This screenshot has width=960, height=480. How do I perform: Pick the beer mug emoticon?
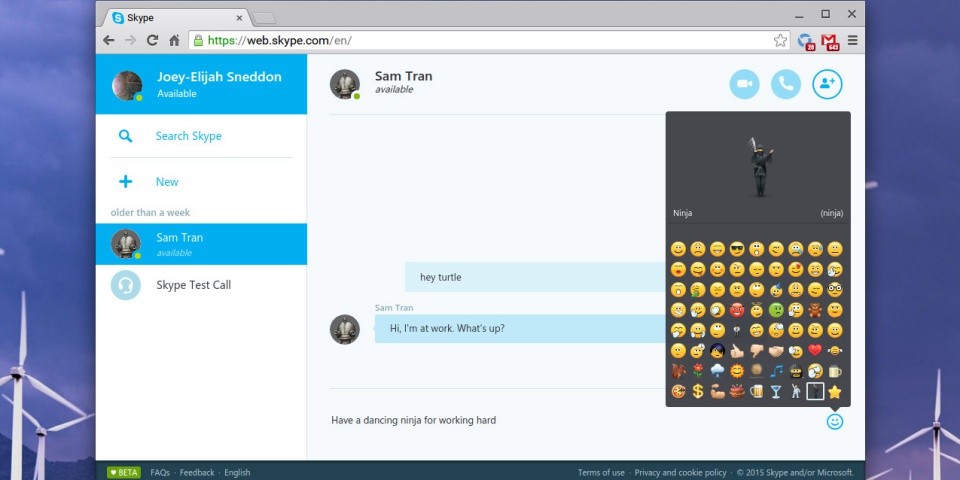pos(756,391)
